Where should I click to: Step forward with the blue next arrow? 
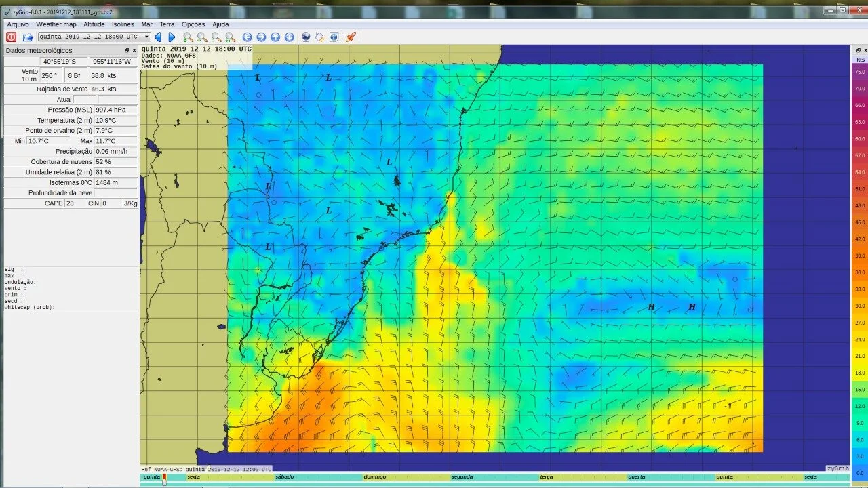click(x=172, y=37)
